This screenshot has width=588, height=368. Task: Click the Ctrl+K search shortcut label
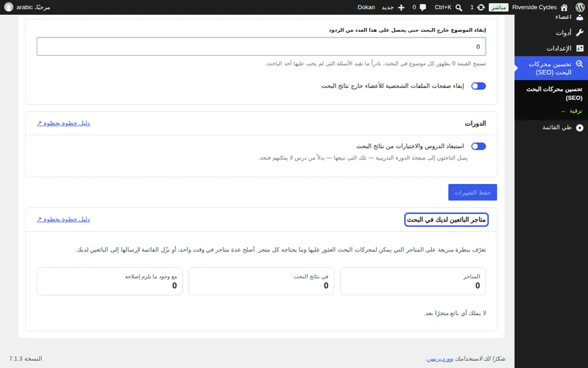(443, 7)
